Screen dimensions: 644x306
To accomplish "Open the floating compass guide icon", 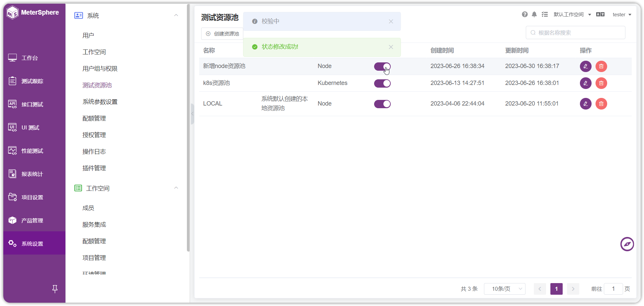I will (627, 244).
